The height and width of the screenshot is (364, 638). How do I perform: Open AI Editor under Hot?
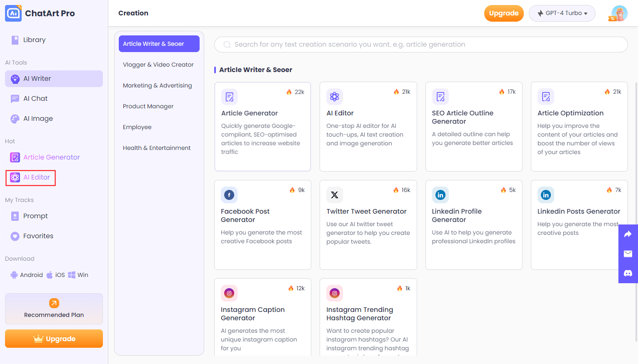pos(31,177)
